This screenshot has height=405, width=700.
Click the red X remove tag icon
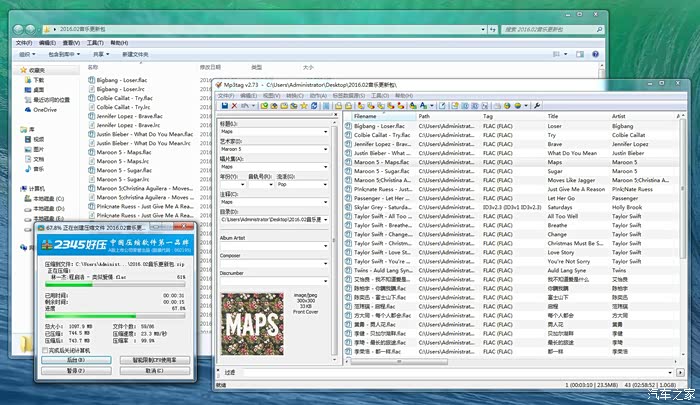coord(236,105)
